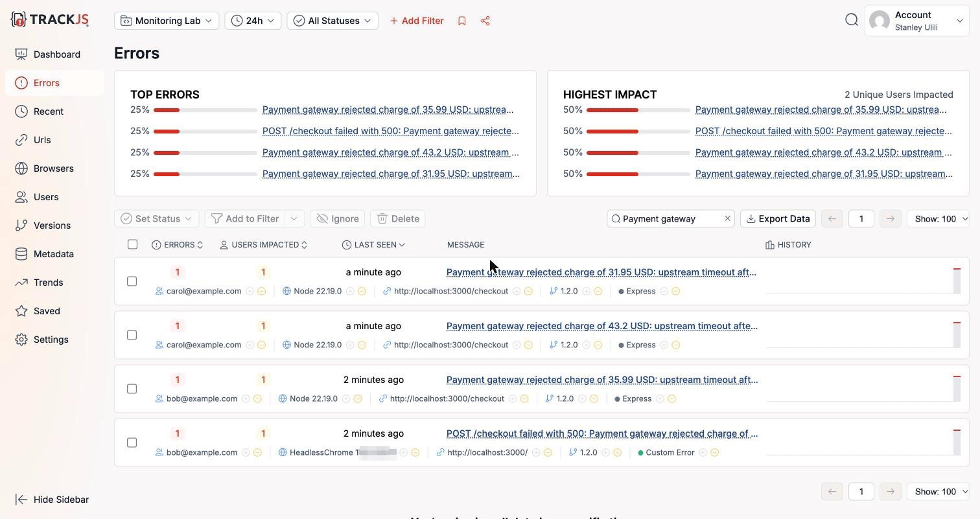Viewport: 980px width, 519px height.
Task: Open Trends from the sidebar
Action: coord(54,283)
